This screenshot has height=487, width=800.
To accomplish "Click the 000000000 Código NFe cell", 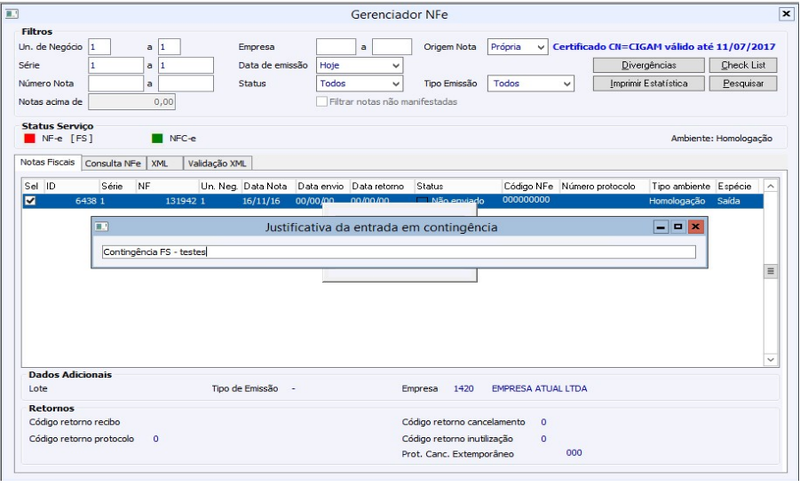I will 526,200.
